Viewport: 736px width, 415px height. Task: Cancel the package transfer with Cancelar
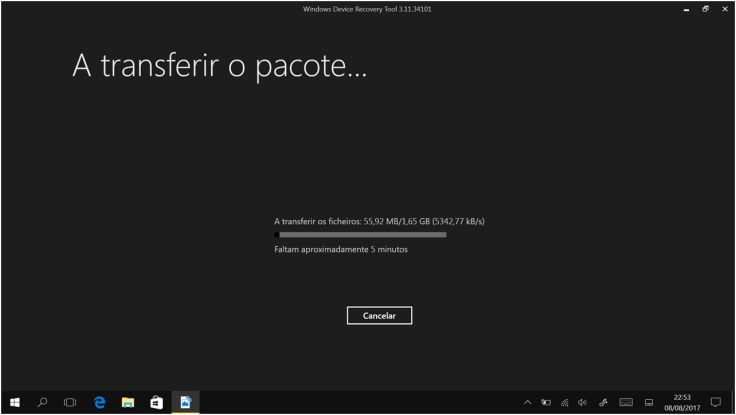[379, 315]
